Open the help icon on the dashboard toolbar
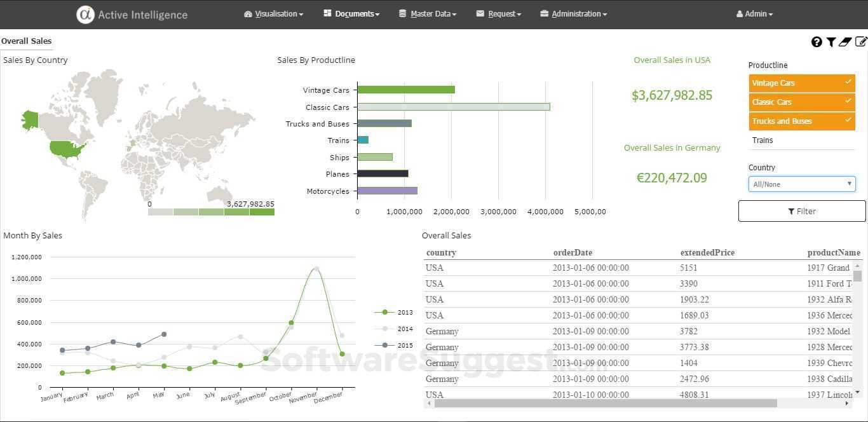 pyautogui.click(x=817, y=41)
